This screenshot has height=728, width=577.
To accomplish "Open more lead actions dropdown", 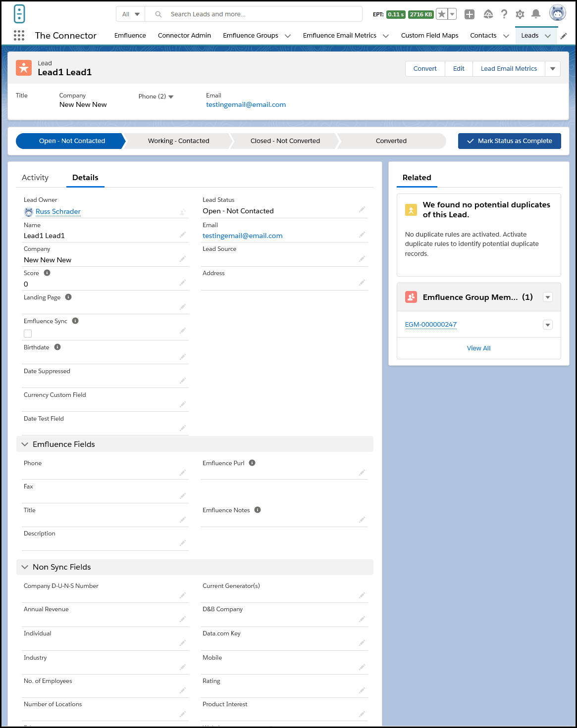I will tap(553, 69).
